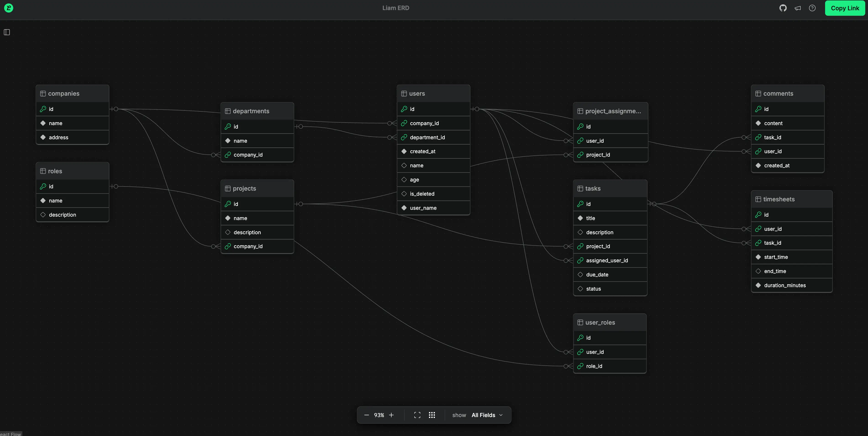868x436 pixels.
Task: Click the 93% zoom level display
Action: (x=379, y=415)
